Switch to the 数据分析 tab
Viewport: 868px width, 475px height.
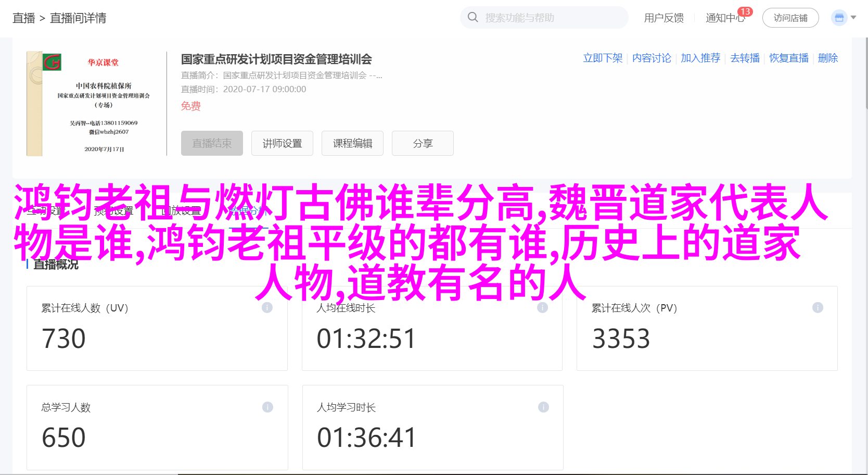[248, 211]
